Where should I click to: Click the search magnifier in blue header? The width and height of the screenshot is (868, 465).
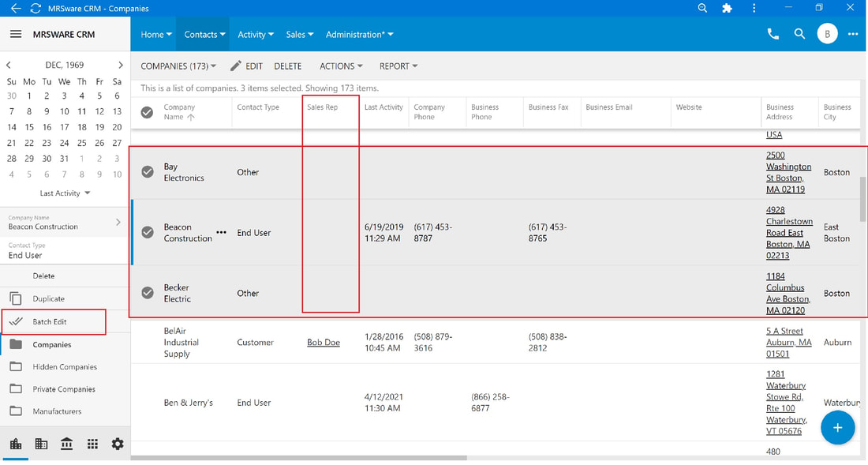[x=799, y=34]
